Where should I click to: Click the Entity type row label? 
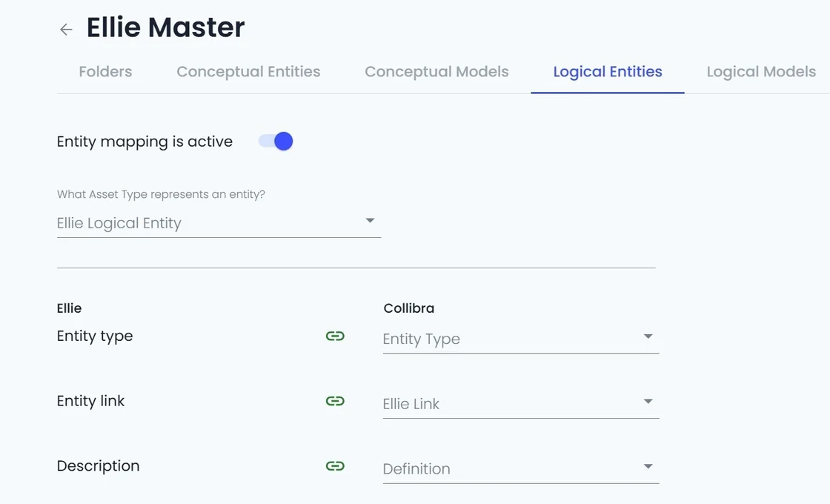(x=95, y=336)
